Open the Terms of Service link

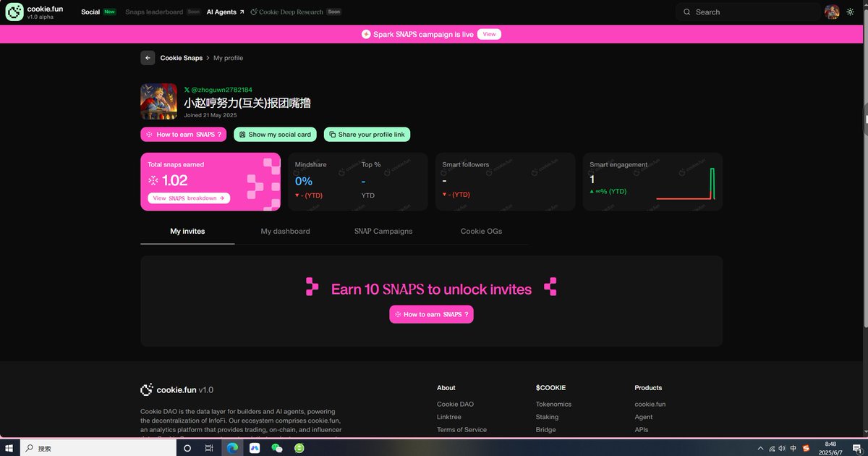click(461, 430)
